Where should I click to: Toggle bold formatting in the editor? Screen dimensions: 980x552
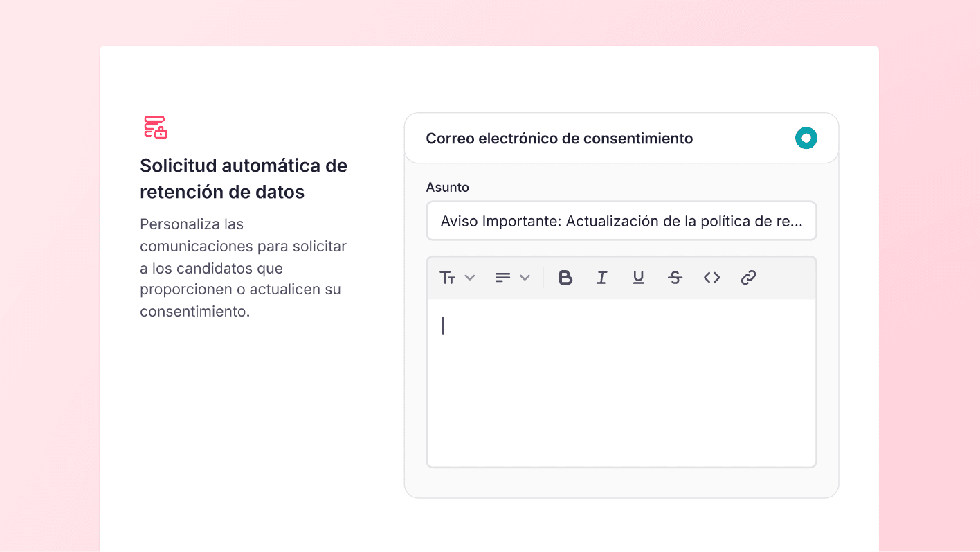point(565,277)
